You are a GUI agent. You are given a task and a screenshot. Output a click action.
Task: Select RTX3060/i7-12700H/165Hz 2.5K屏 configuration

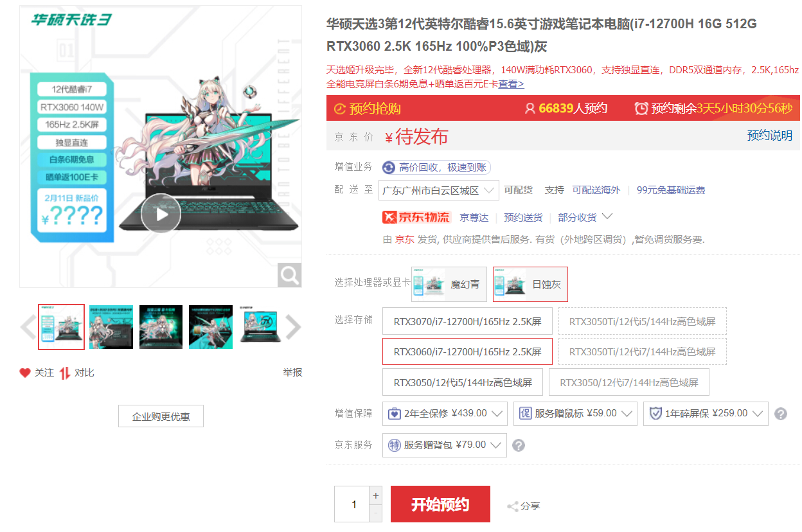[x=467, y=351]
